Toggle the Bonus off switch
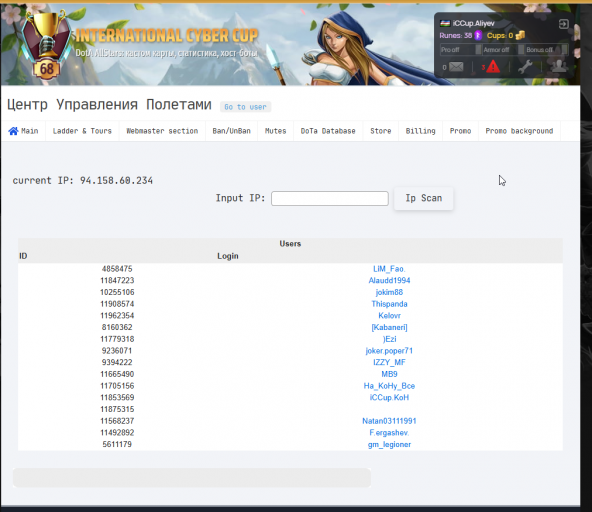The image size is (592, 512). pyautogui.click(x=564, y=49)
